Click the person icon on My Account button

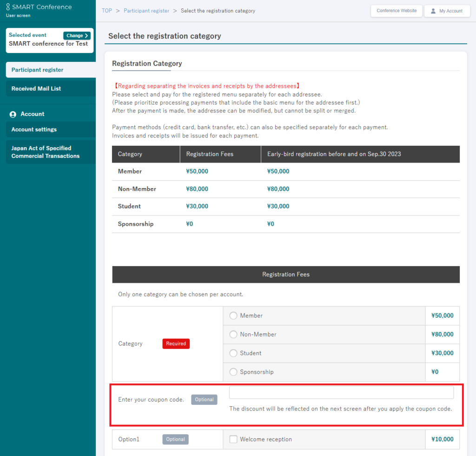433,11
